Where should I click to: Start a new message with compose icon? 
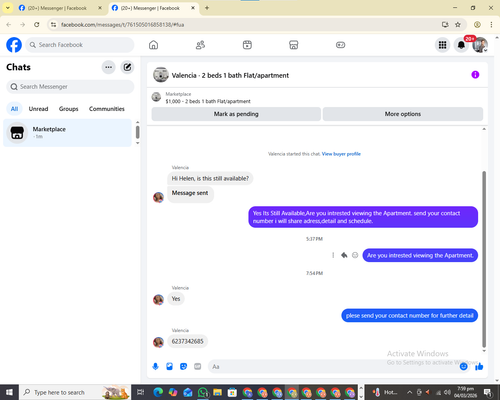tap(127, 67)
